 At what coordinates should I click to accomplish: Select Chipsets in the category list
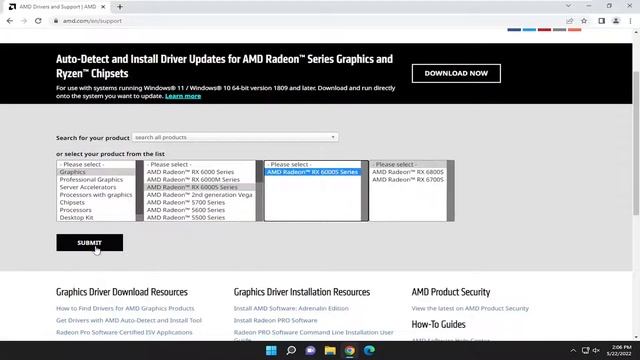[x=96, y=202]
